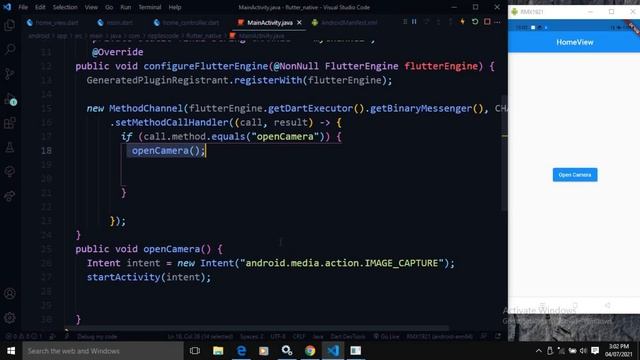Click the Search the web and Windows box
The width and height of the screenshot is (640, 360).
(x=103, y=351)
